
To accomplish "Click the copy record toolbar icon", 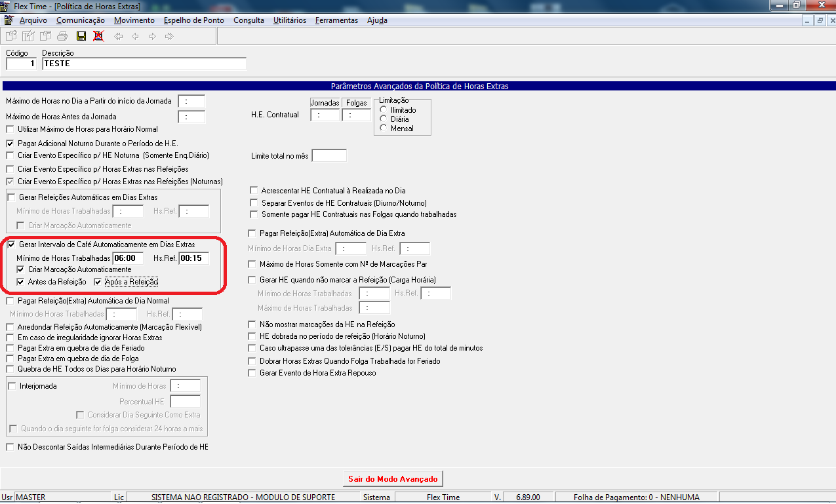I will click(x=45, y=36).
